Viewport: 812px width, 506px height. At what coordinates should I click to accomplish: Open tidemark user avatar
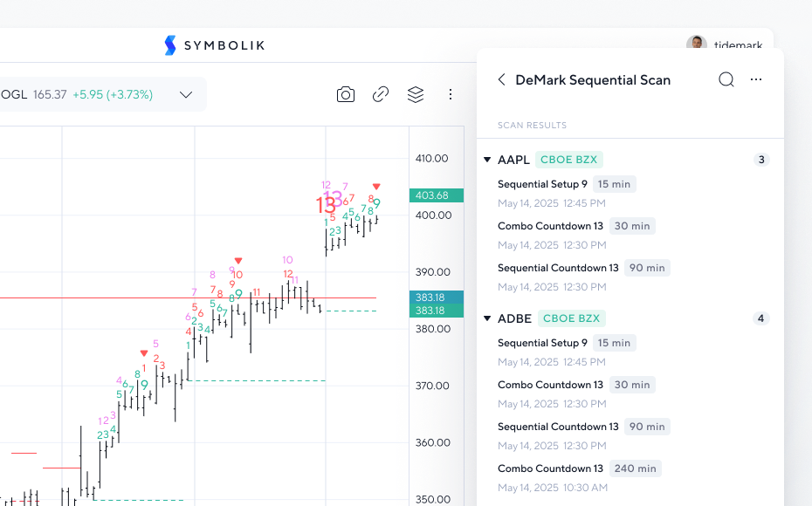[x=697, y=43]
